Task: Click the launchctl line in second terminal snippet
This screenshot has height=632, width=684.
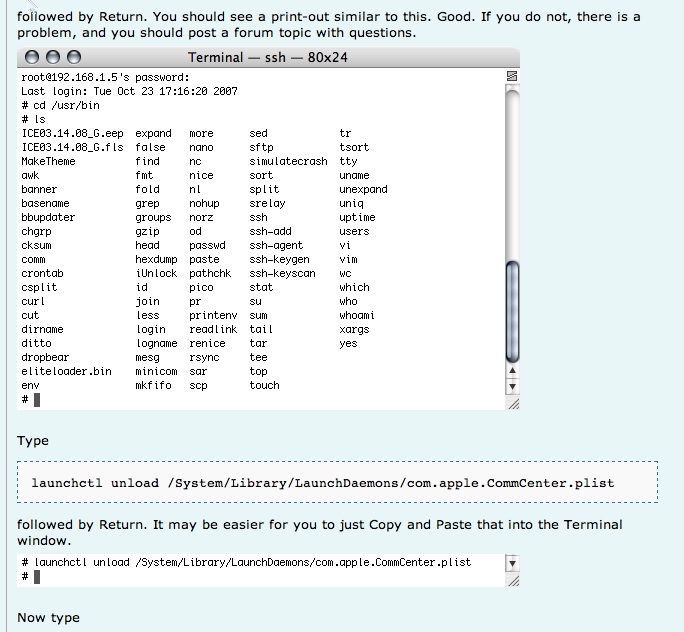Action: [246, 562]
